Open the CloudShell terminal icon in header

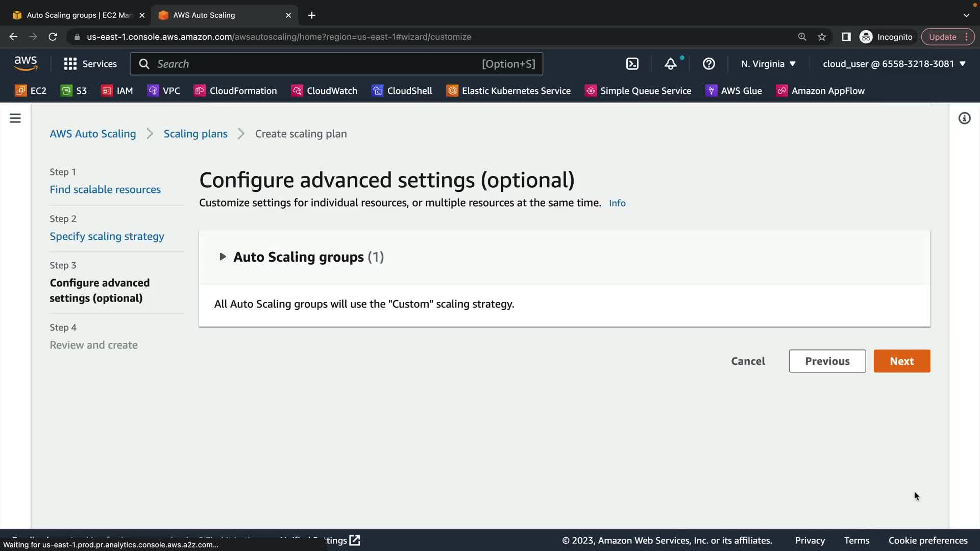tap(632, 64)
